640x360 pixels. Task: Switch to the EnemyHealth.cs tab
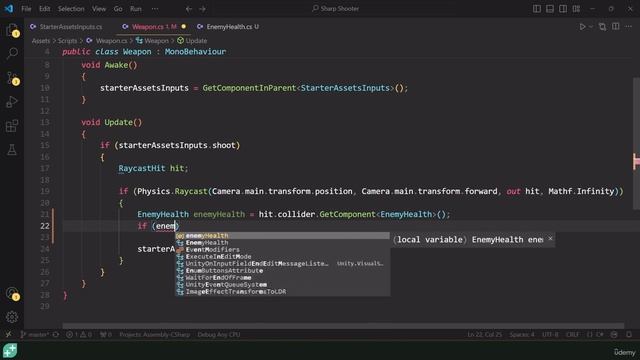pos(228,27)
